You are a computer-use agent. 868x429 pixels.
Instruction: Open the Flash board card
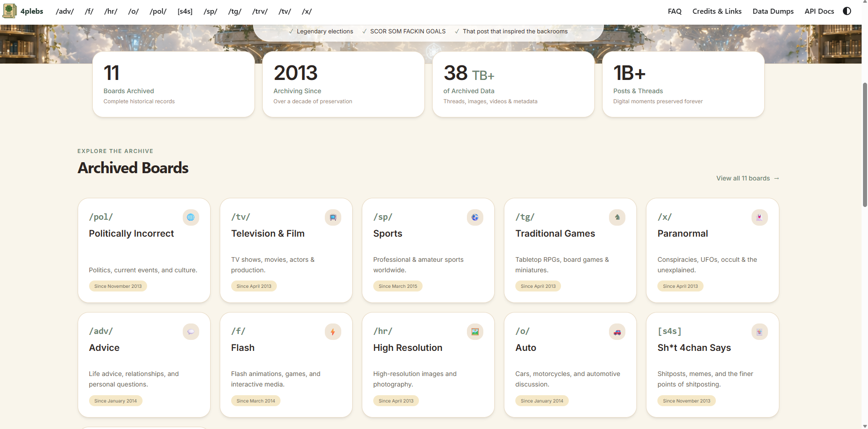pyautogui.click(x=286, y=365)
